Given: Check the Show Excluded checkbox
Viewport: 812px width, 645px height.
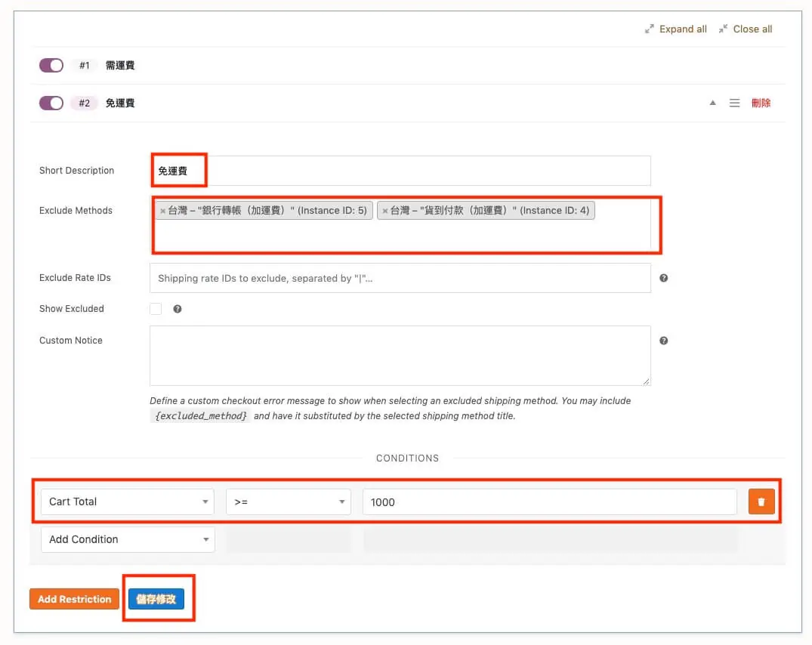Looking at the screenshot, I should 156,309.
